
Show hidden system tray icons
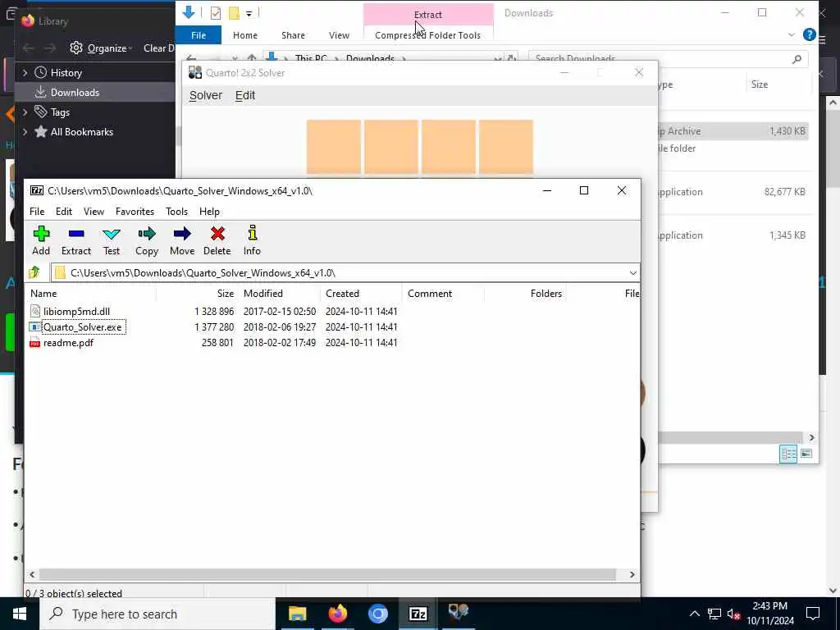[694, 614]
